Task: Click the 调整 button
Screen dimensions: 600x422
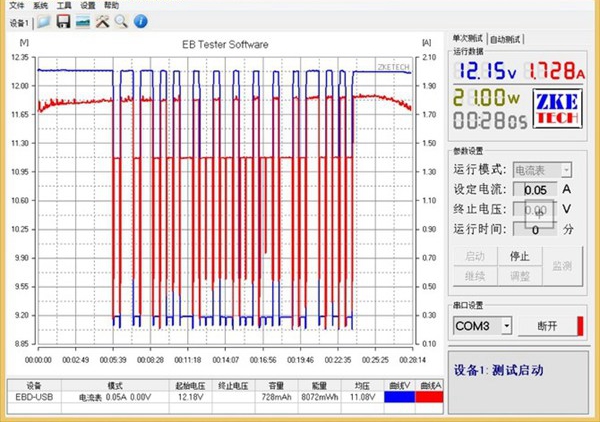Action: point(519,275)
